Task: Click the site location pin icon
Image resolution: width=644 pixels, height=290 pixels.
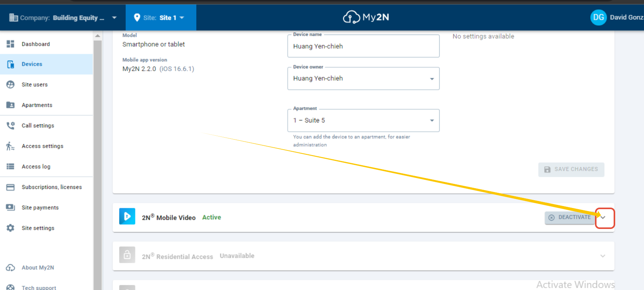Action: 137,17
